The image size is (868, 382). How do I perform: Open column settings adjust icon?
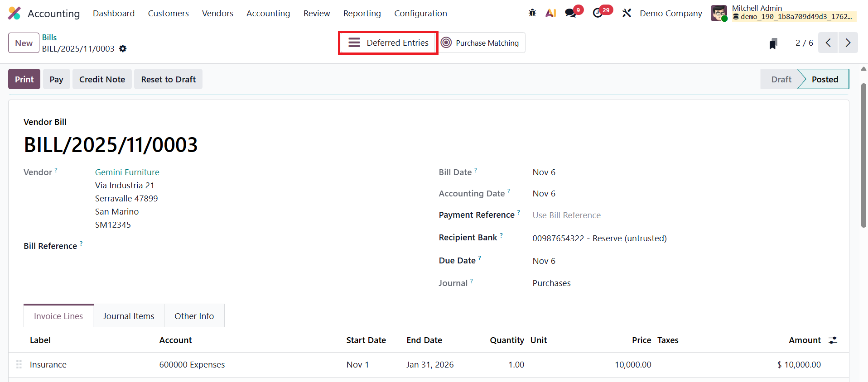coord(833,340)
